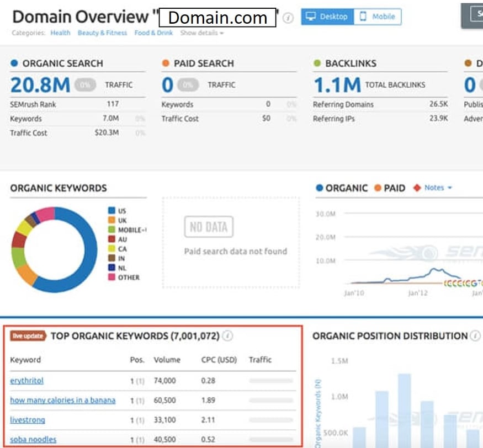The image size is (483, 448).
Task: Click the Backlinks green dot icon
Action: (x=316, y=63)
